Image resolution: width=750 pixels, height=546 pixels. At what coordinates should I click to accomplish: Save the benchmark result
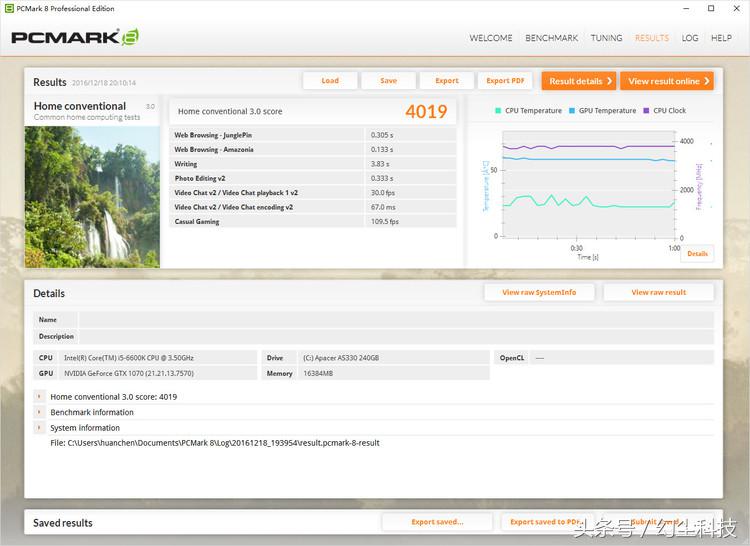(x=388, y=81)
